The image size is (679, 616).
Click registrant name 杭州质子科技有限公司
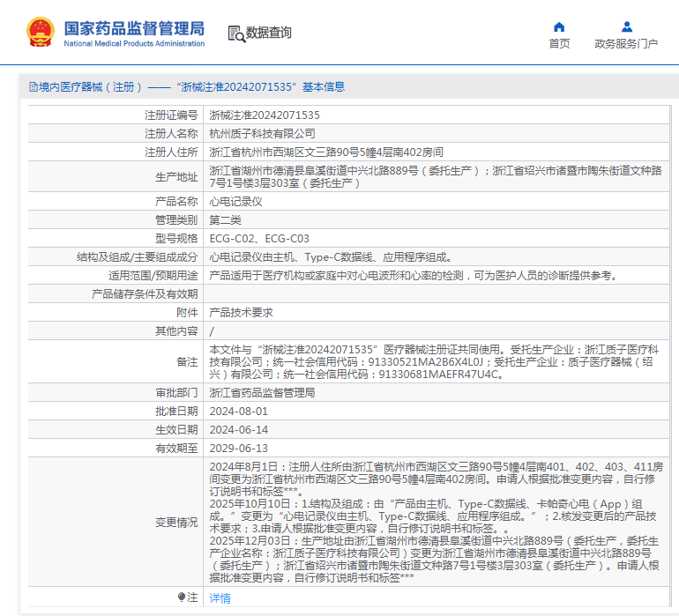tap(262, 133)
